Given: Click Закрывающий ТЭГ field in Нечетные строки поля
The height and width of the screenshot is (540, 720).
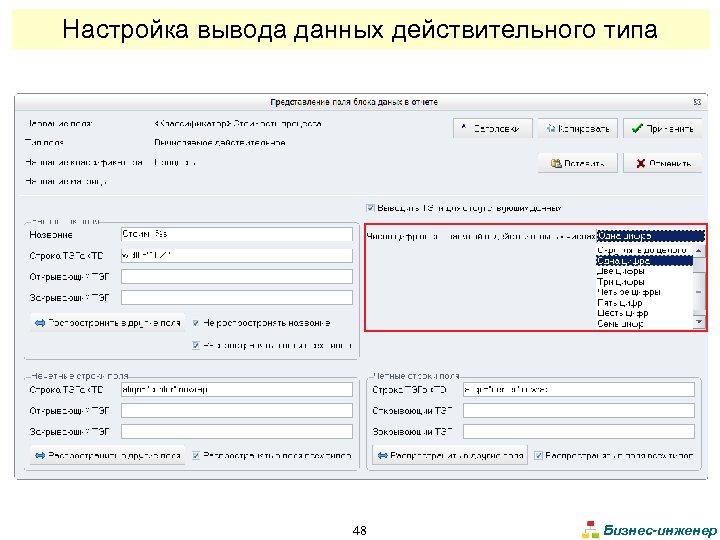Looking at the screenshot, I should 237,432.
